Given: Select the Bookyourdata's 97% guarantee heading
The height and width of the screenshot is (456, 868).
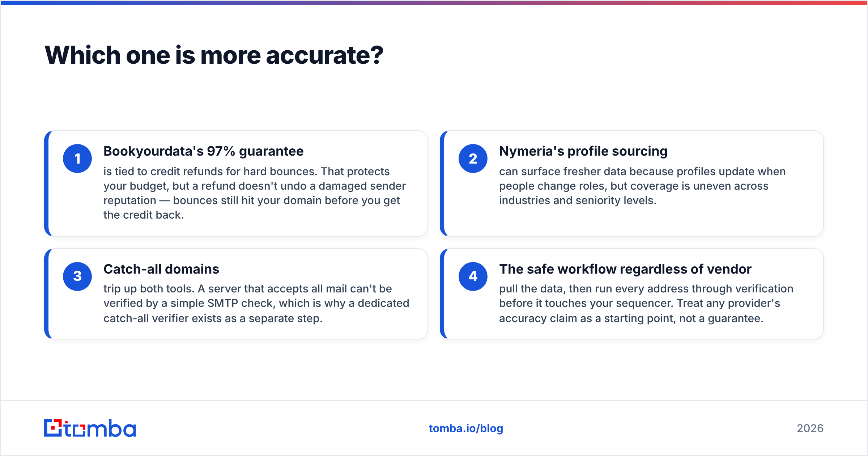Looking at the screenshot, I should [x=204, y=151].
